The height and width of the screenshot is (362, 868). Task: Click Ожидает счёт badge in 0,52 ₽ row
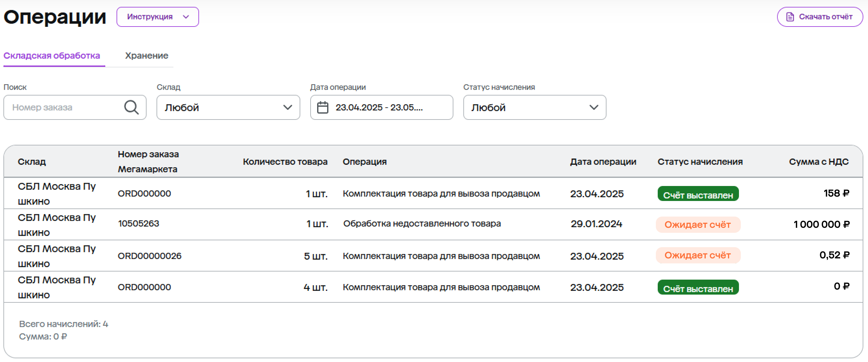(698, 255)
